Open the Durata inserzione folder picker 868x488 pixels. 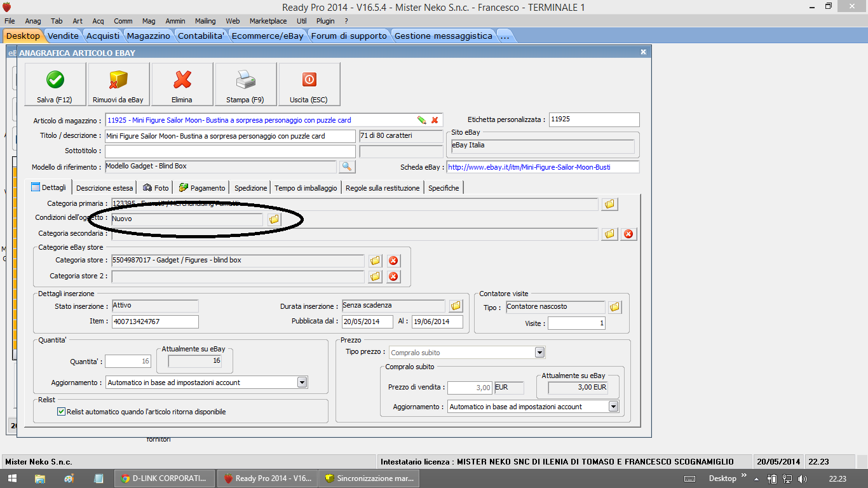click(x=456, y=306)
